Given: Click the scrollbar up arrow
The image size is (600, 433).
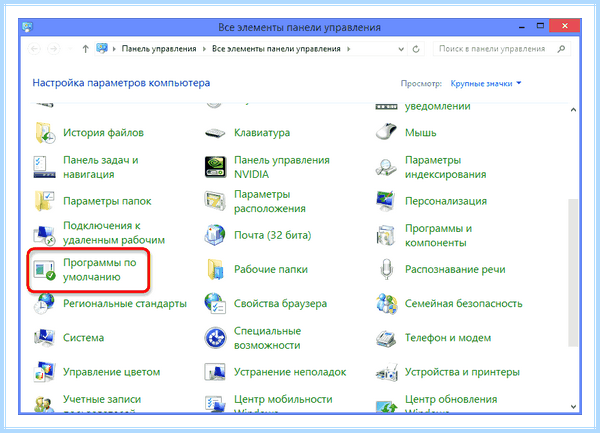Looking at the screenshot, I should click(573, 110).
